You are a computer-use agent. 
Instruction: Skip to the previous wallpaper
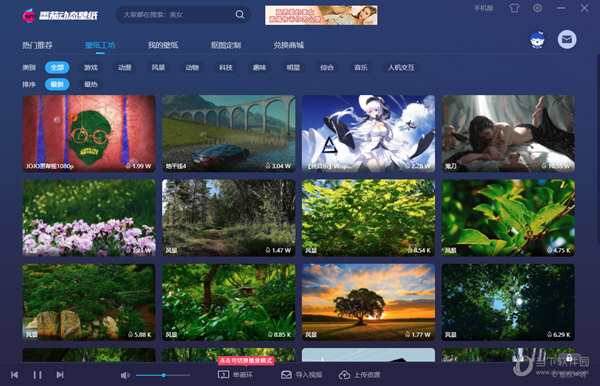[x=15, y=375]
